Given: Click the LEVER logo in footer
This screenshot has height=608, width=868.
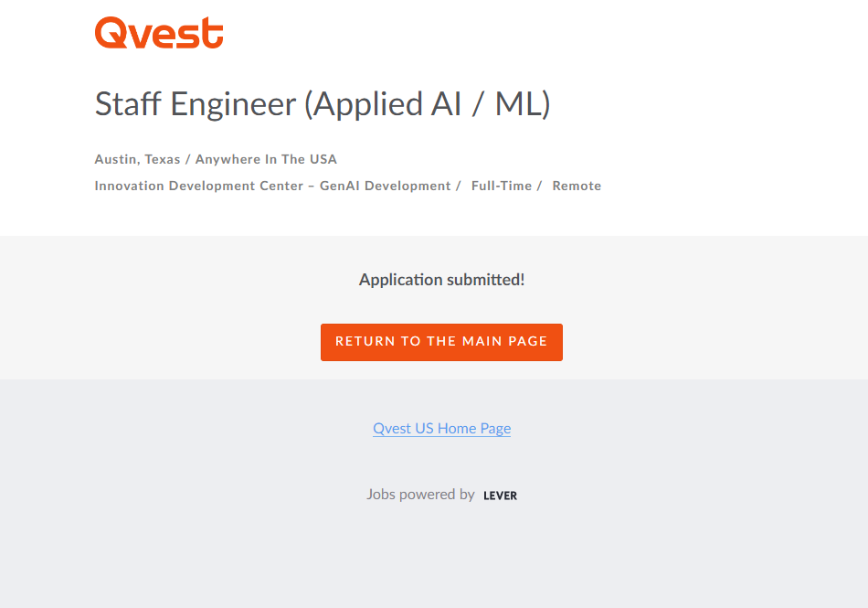Looking at the screenshot, I should [x=500, y=496].
